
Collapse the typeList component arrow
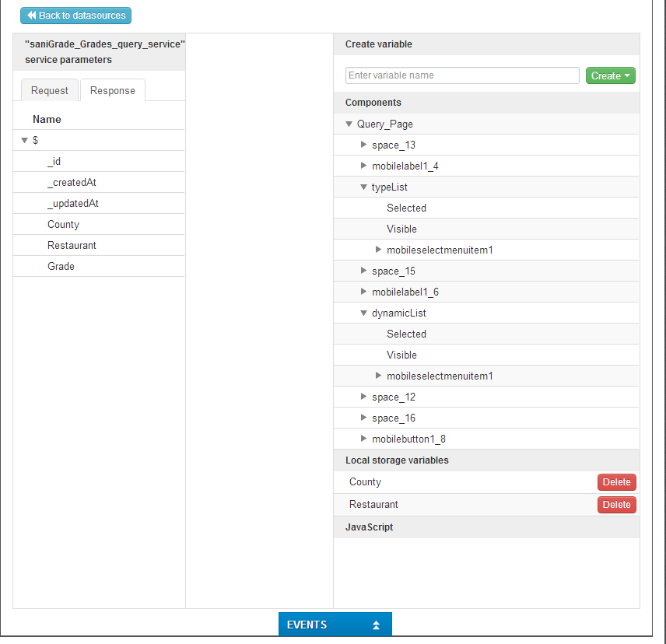363,187
